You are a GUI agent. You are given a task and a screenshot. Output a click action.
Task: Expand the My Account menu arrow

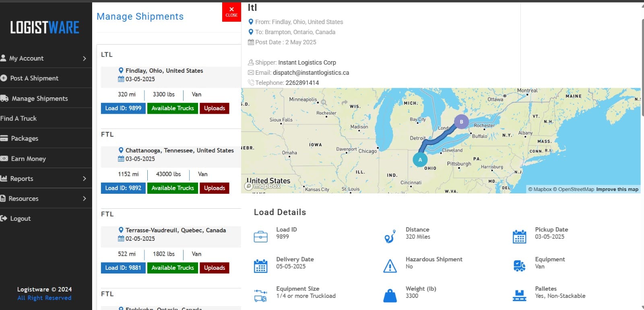[x=84, y=58]
